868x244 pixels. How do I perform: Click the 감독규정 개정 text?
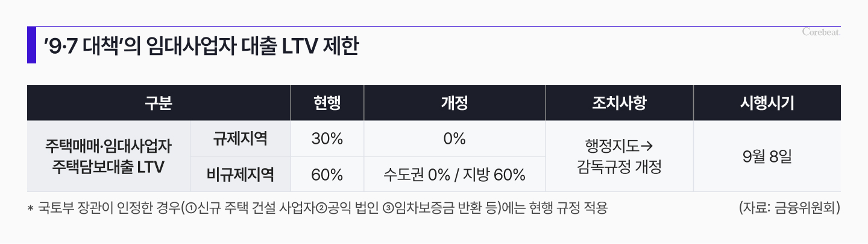[x=619, y=167]
